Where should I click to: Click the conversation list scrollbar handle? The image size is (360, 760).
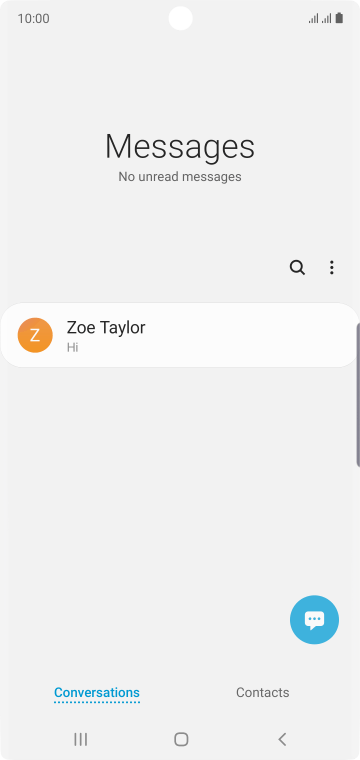[x=358, y=394]
